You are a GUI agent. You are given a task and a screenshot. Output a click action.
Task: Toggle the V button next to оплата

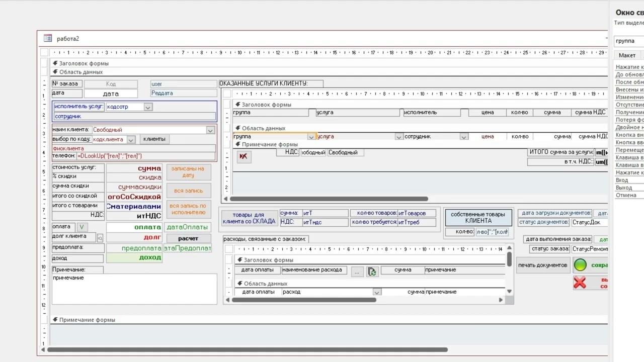point(81,227)
